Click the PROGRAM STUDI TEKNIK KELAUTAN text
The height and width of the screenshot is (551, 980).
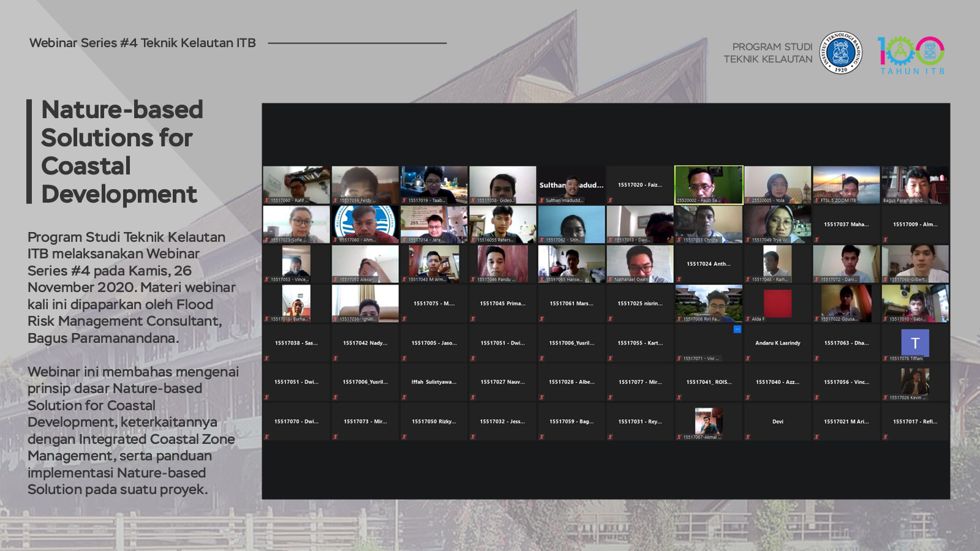pos(768,53)
